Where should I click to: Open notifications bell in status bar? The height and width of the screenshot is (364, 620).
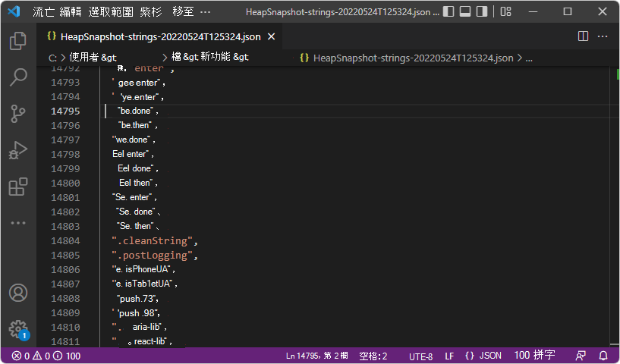(603, 356)
